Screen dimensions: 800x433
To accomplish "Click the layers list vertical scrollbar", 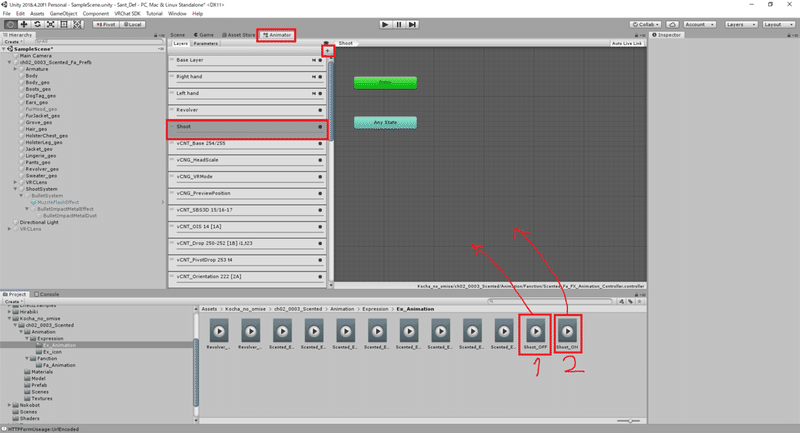I will pos(331,100).
